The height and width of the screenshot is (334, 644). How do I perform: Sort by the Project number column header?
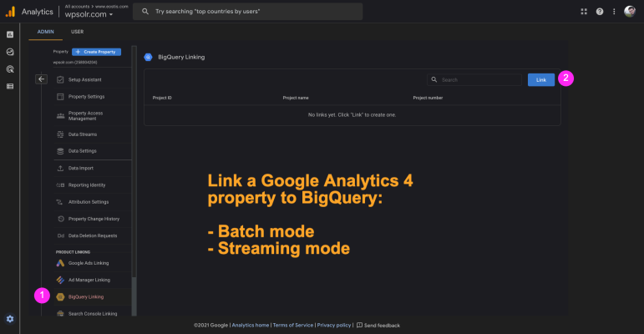pos(428,98)
